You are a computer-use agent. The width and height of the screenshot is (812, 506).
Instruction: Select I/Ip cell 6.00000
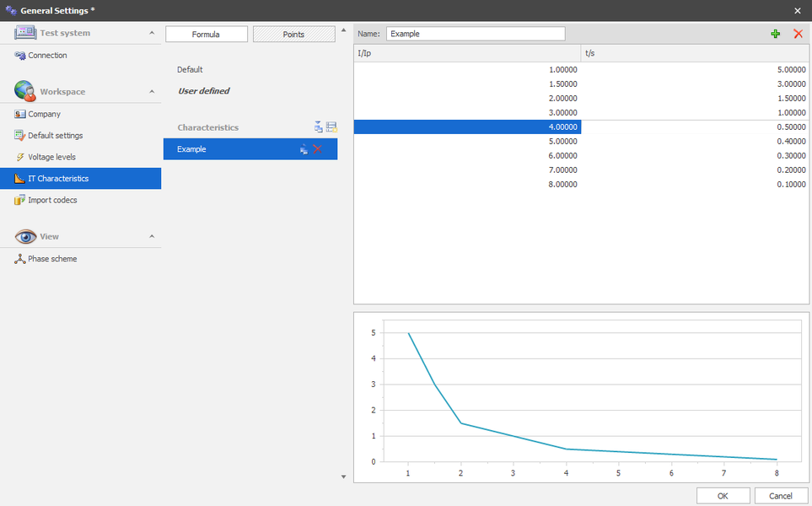468,156
